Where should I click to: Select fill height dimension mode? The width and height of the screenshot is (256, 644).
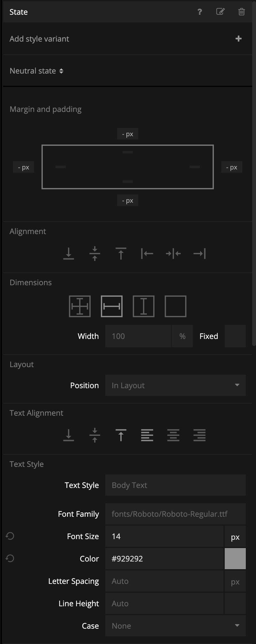coord(144,306)
